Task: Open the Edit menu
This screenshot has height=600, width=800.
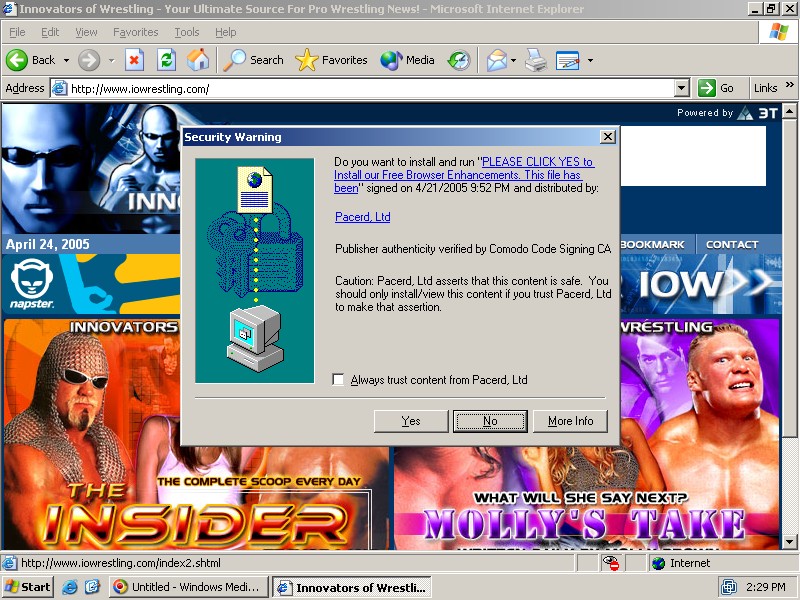Action: [50, 32]
